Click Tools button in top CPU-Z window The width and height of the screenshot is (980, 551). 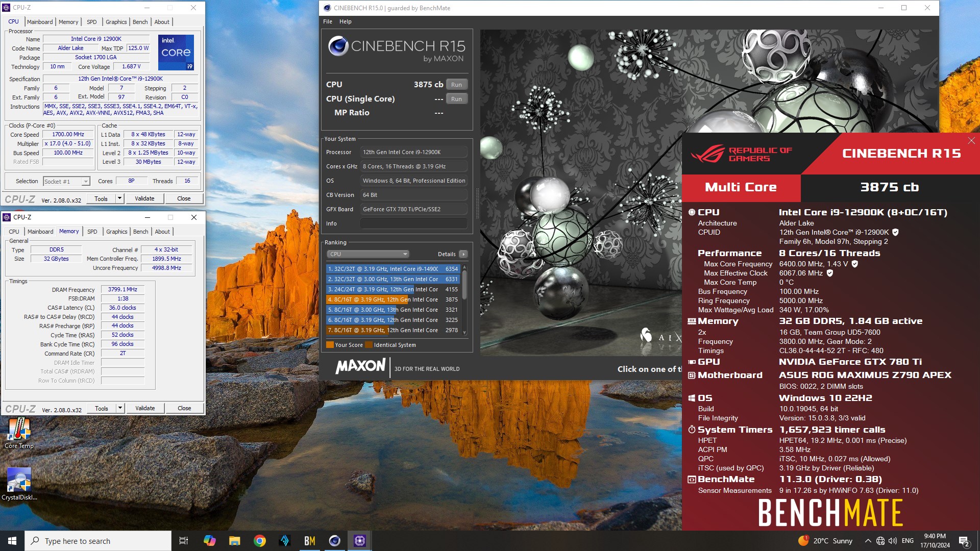coord(101,198)
